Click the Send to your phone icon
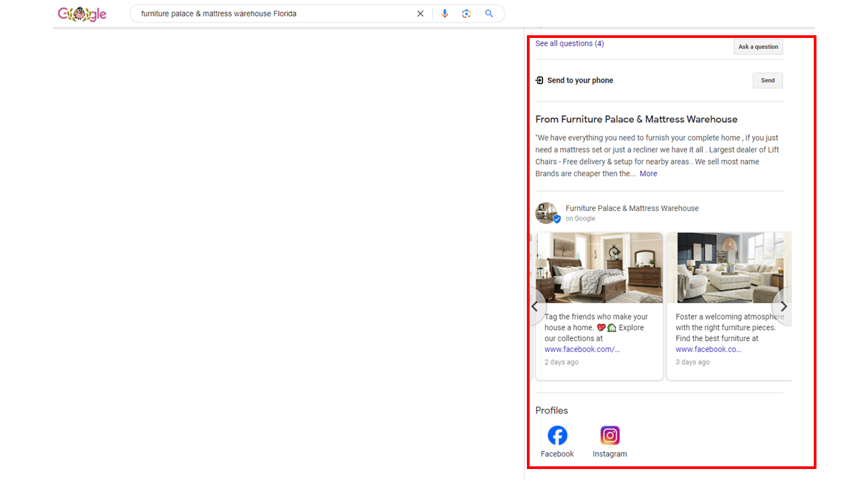This screenshot has width=868, height=488. pos(540,81)
